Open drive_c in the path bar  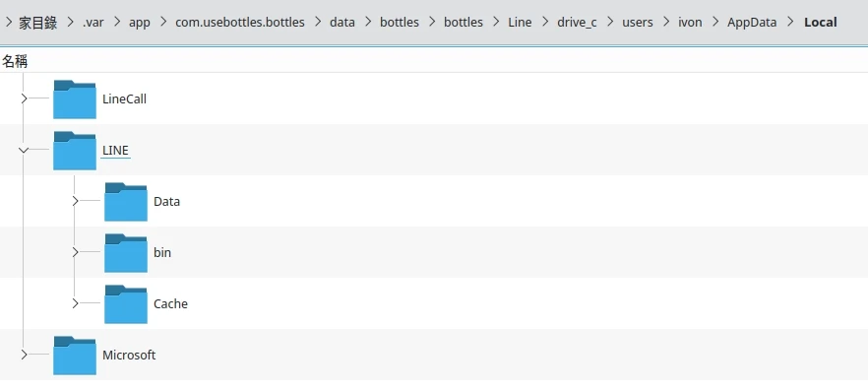[577, 22]
